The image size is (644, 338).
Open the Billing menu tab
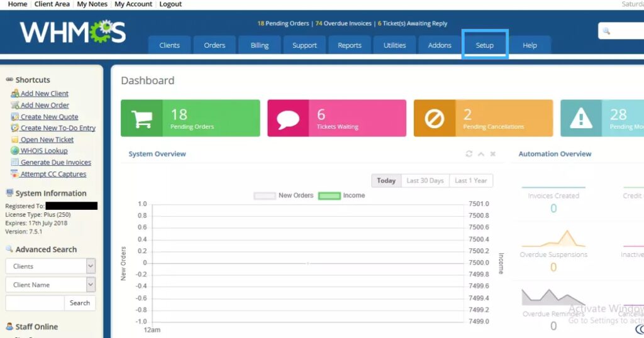click(260, 45)
